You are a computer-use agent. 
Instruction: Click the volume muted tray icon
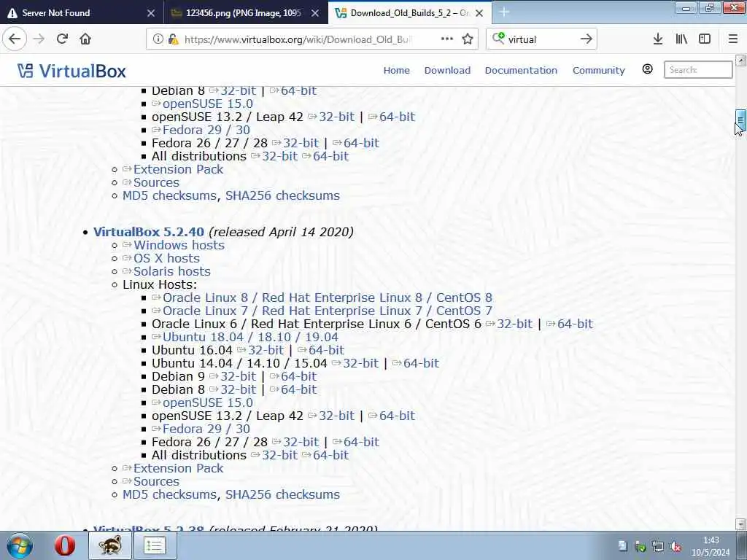click(x=675, y=547)
